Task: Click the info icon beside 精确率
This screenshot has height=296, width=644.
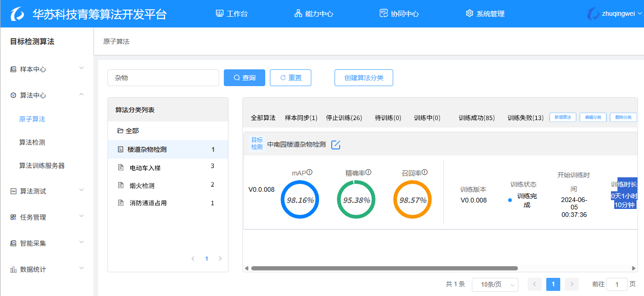Action: coord(369,172)
